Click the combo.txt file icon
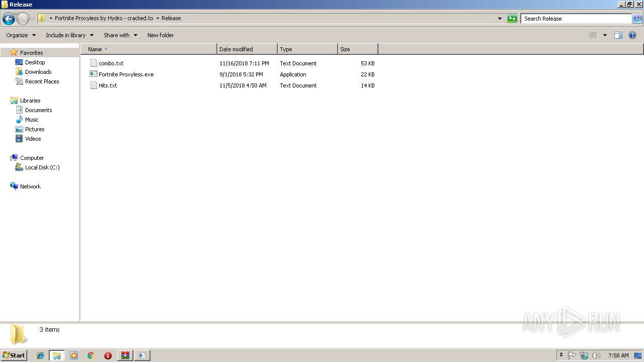The image size is (644, 362). (93, 63)
